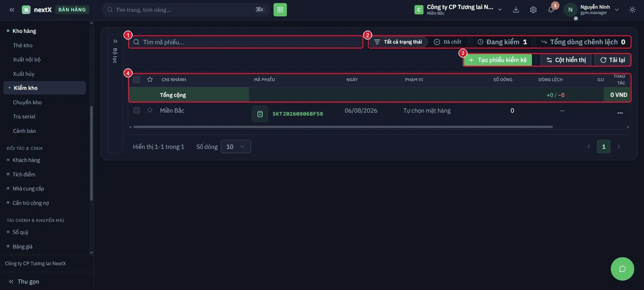Open Khách hàng in sidebar
The width and height of the screenshot is (644, 290).
[x=26, y=160]
